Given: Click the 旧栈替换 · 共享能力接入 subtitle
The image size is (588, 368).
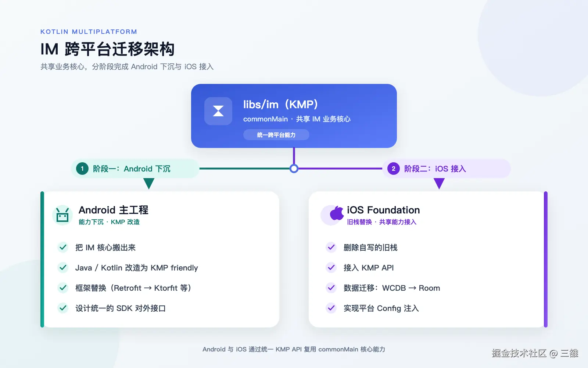Looking at the screenshot, I should tap(381, 222).
